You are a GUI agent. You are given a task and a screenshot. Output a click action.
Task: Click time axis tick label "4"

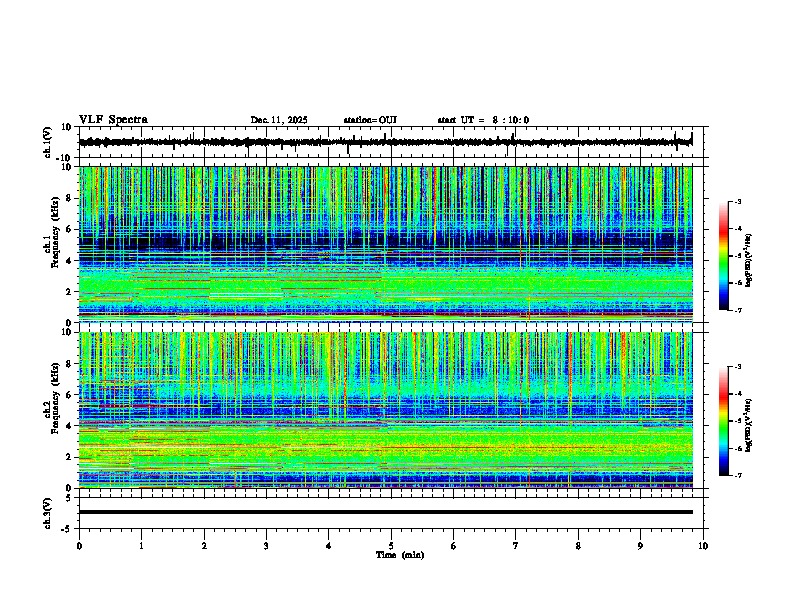coord(329,546)
